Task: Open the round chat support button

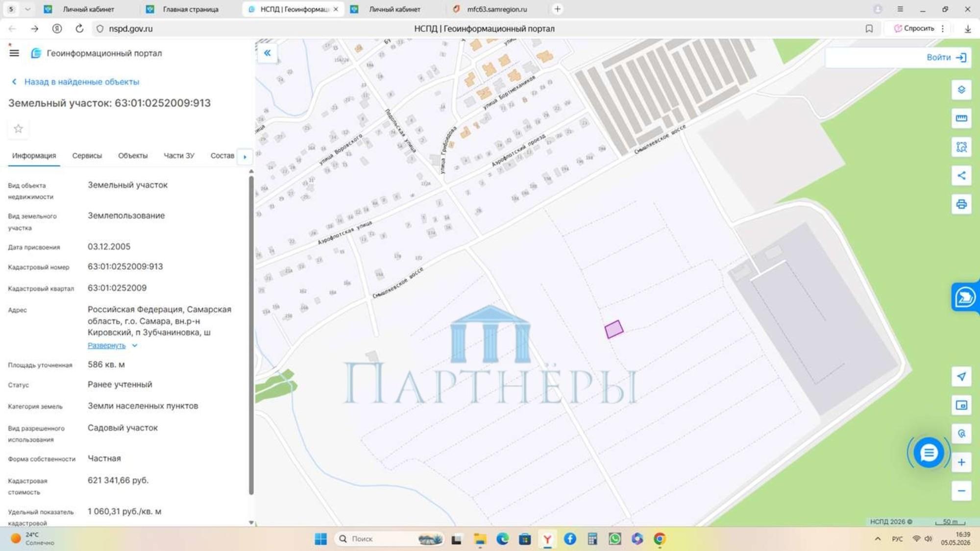Action: (928, 453)
